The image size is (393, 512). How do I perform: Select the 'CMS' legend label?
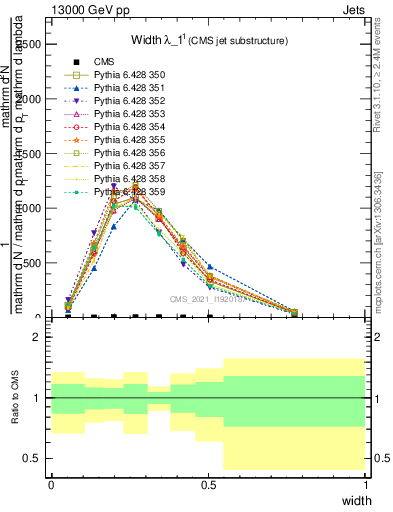point(104,62)
